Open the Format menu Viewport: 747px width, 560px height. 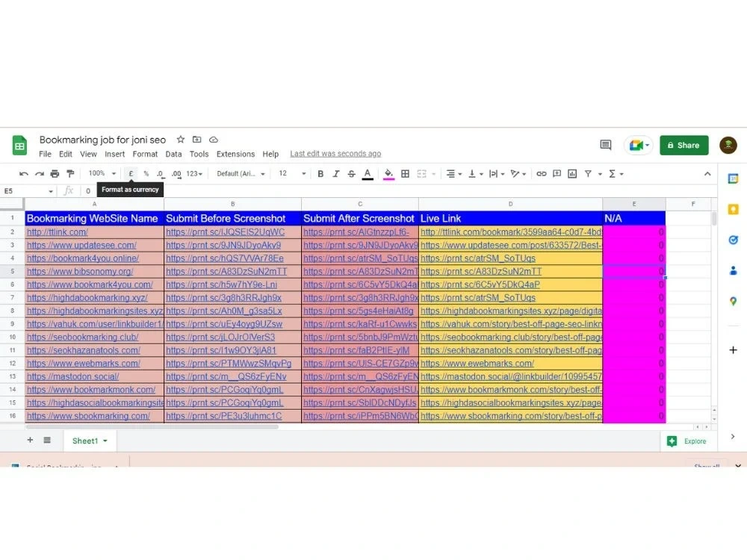145,154
